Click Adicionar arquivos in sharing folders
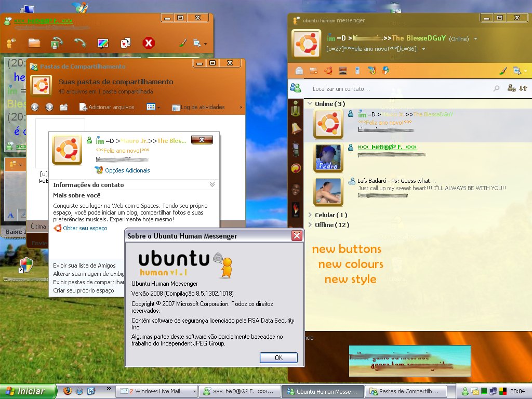This screenshot has height=399, width=532. pyautogui.click(x=107, y=107)
